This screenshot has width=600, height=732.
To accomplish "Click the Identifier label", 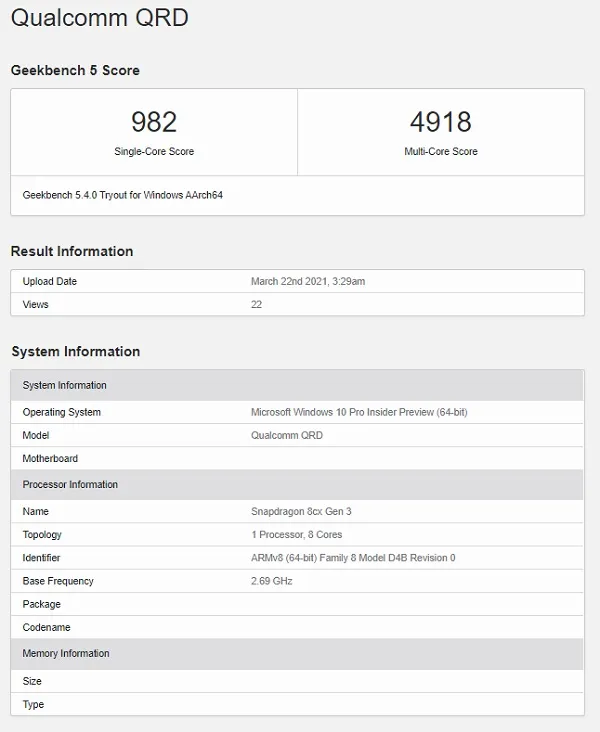I will click(41, 558).
